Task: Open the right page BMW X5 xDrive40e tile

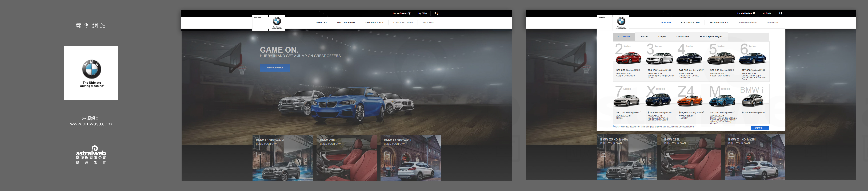Action: 627,157
